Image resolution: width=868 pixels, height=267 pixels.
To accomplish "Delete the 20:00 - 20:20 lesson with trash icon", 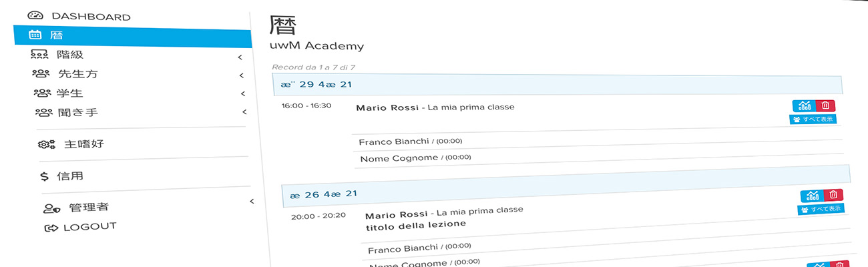I will click(x=833, y=195).
